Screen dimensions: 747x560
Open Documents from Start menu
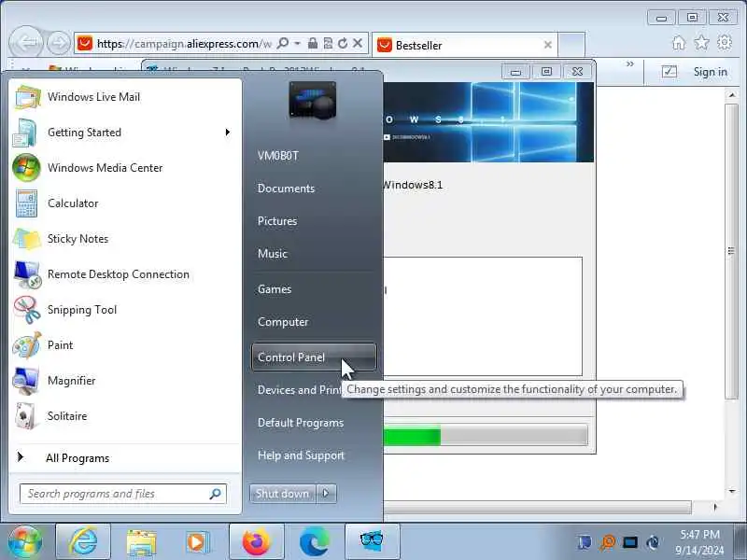[286, 189]
